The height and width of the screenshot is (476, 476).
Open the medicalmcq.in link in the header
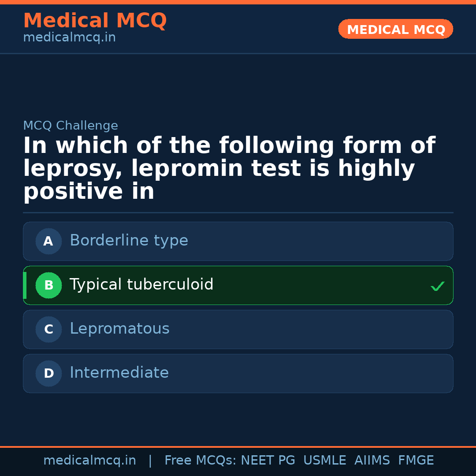pyautogui.click(x=69, y=37)
